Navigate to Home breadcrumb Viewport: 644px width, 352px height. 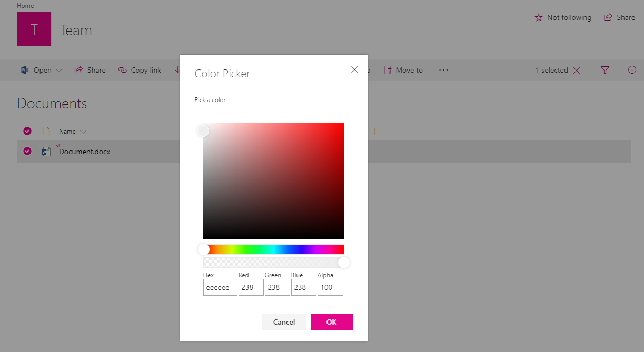[25, 5]
